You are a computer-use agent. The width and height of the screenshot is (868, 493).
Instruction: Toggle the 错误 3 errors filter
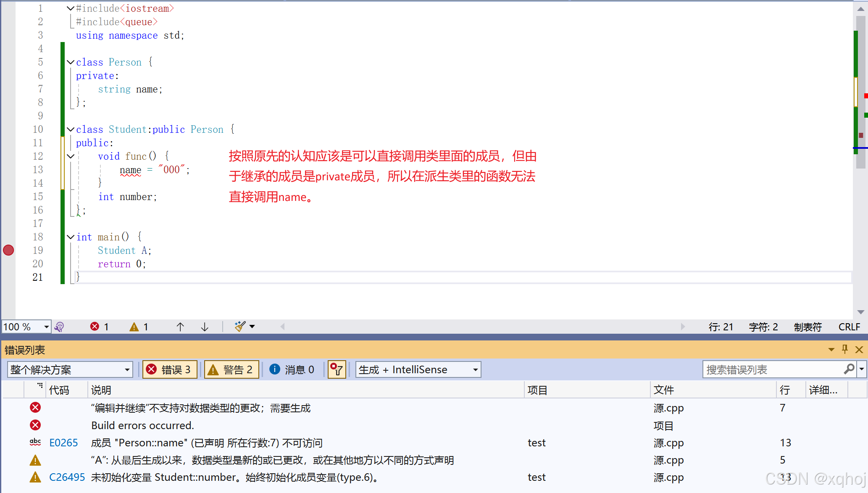tap(170, 369)
